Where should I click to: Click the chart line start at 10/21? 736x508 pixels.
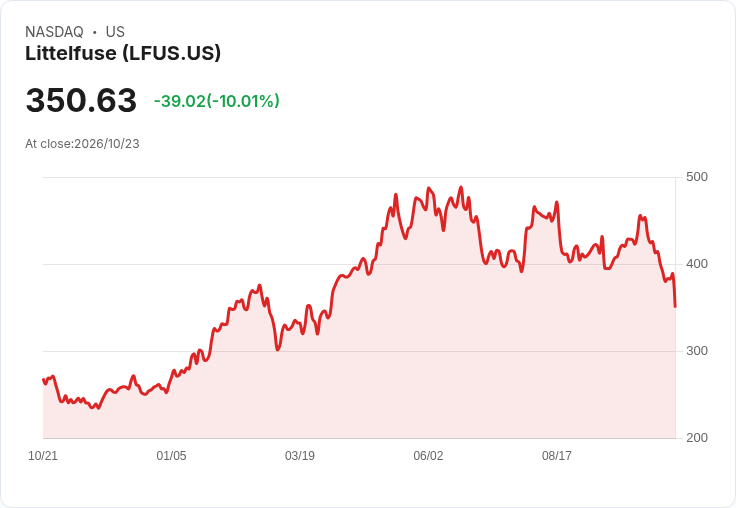44,379
